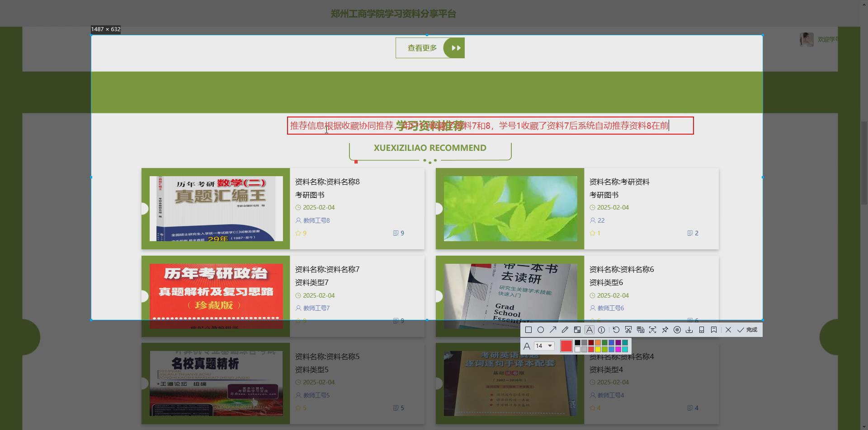Click the undo icon on the toolbar

pyautogui.click(x=616, y=330)
